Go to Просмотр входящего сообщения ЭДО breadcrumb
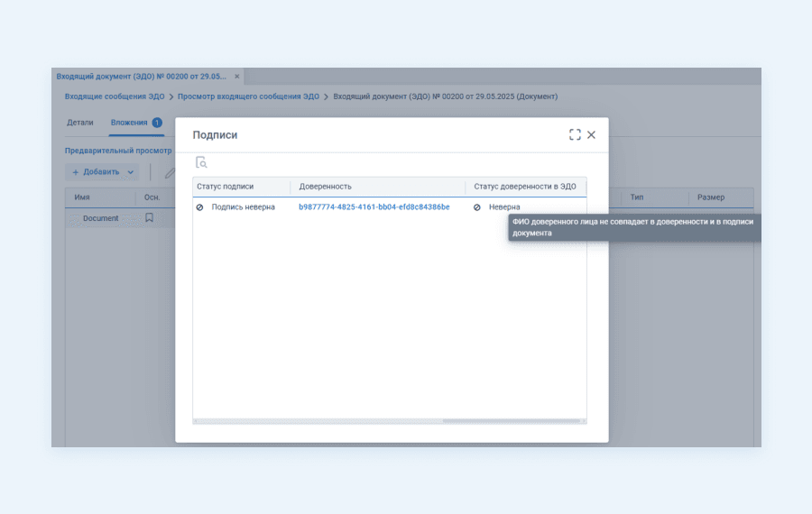Screen dimensions: 812x514 pyautogui.click(x=249, y=96)
